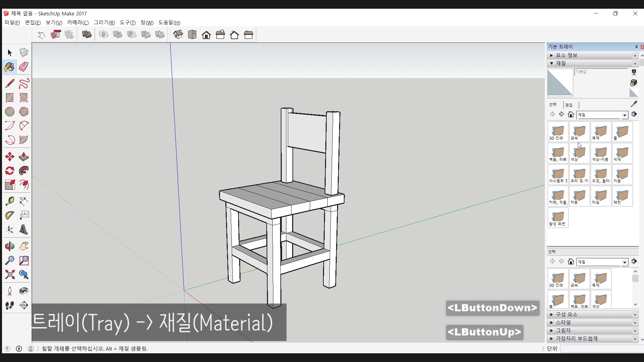The height and width of the screenshot is (362, 644).
Task: Select the Orbit camera tool
Action: [x=9, y=246]
